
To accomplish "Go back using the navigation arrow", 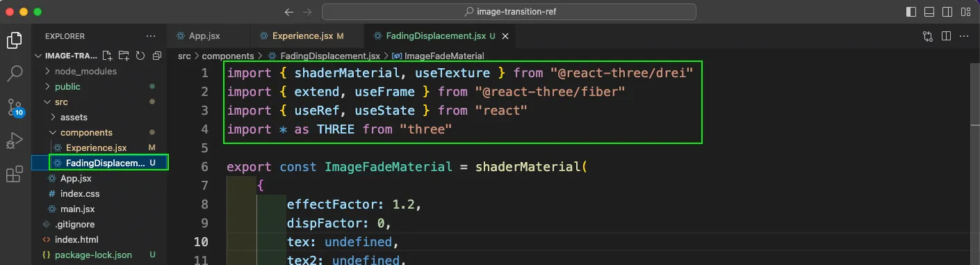I will [x=289, y=12].
